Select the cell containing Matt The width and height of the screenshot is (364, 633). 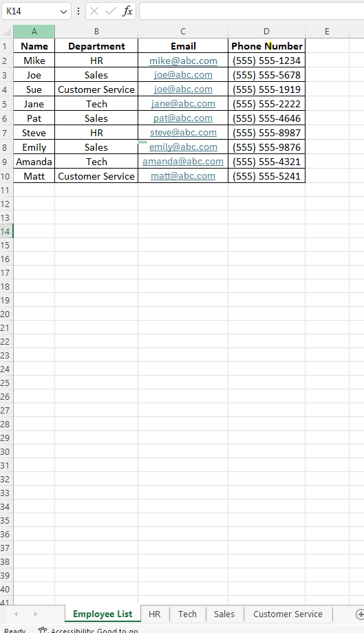click(x=34, y=176)
